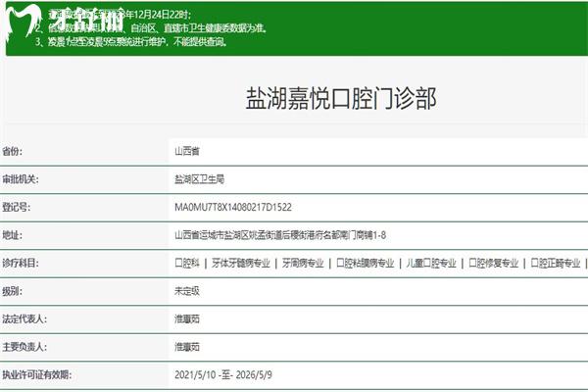Click the 主要负责人 label
The height and width of the screenshot is (392, 588).
point(24,347)
